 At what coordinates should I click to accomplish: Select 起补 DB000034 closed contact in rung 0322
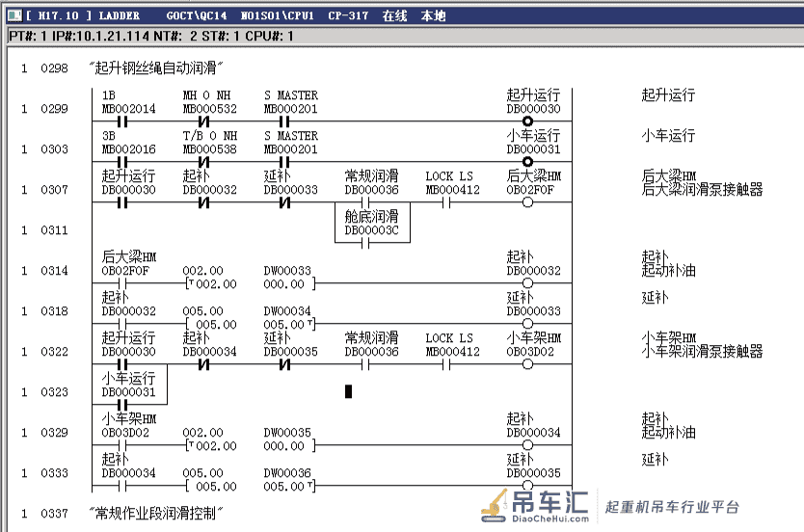pos(203,364)
